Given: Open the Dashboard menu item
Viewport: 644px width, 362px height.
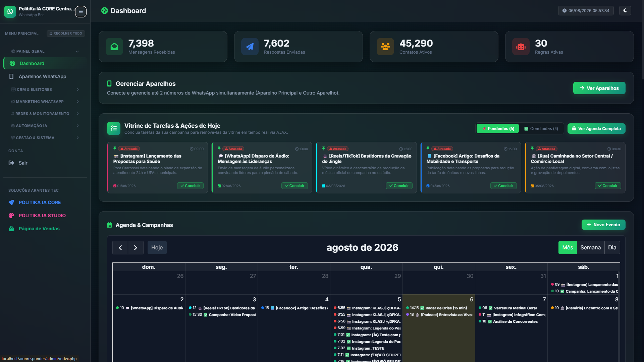Looking at the screenshot, I should tap(45, 63).
